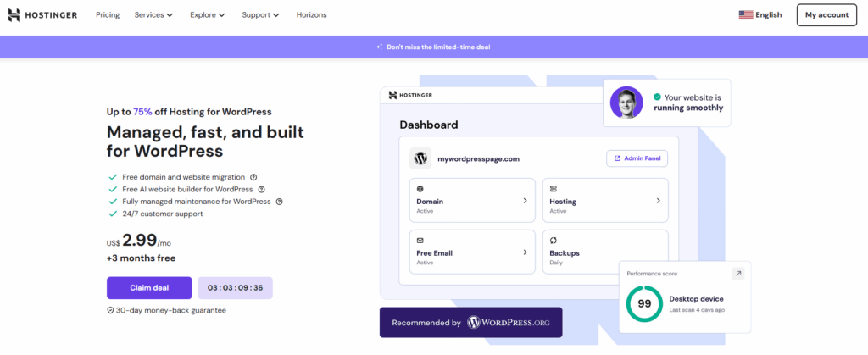Expand the Explore dropdown menu
This screenshot has width=868, height=355.
(208, 15)
